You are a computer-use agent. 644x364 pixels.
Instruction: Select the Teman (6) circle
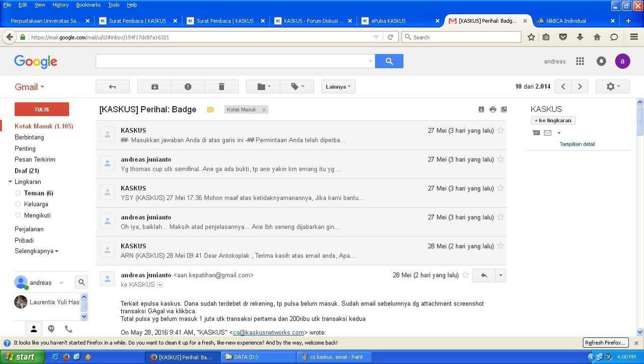39,193
